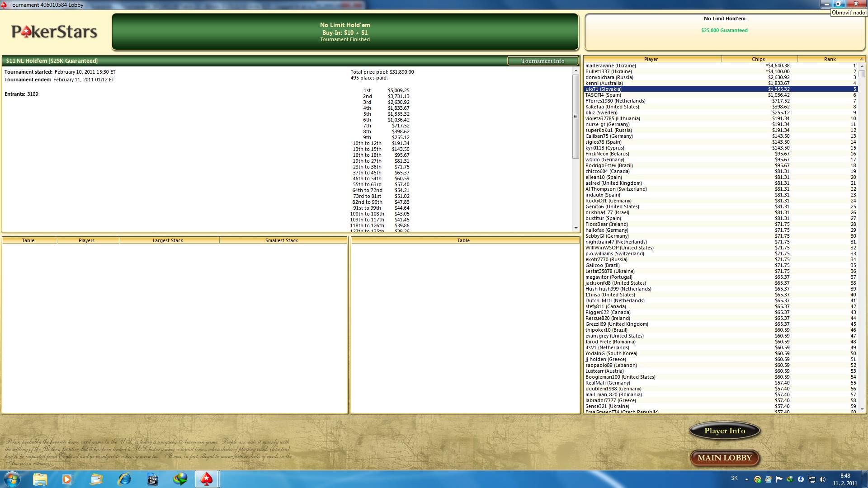Viewport: 868px width, 488px height.
Task: Click the Total prize pool: $31,890.00 text
Action: pos(382,72)
